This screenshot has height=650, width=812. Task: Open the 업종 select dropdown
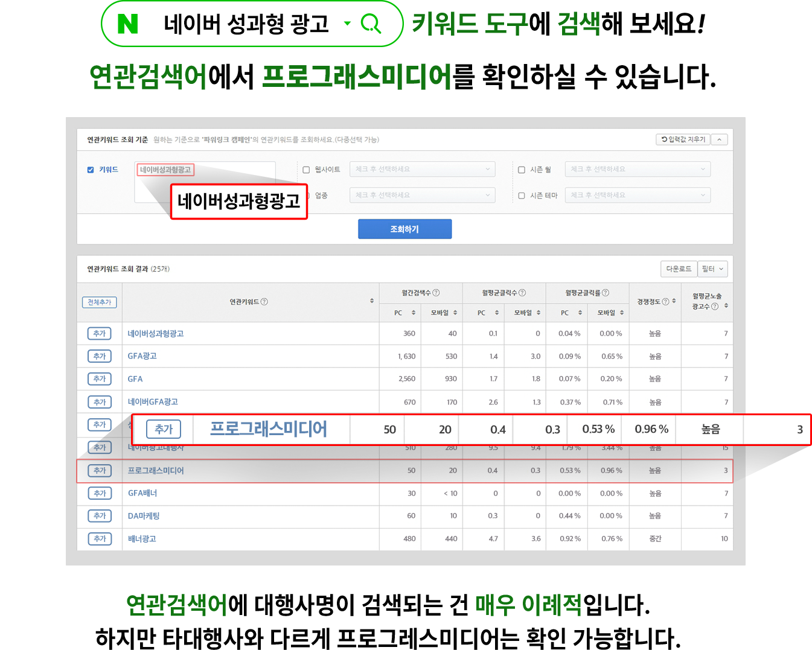(x=422, y=195)
